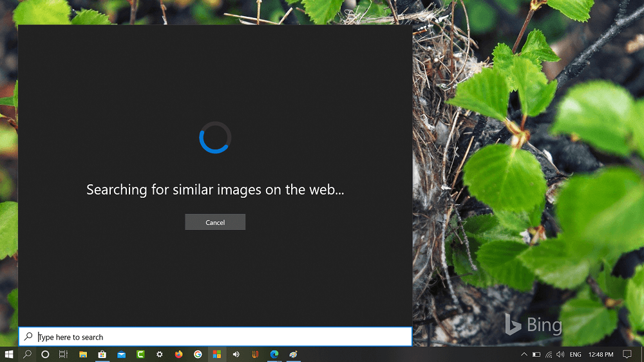Cancel the similar images web search

pyautogui.click(x=215, y=222)
